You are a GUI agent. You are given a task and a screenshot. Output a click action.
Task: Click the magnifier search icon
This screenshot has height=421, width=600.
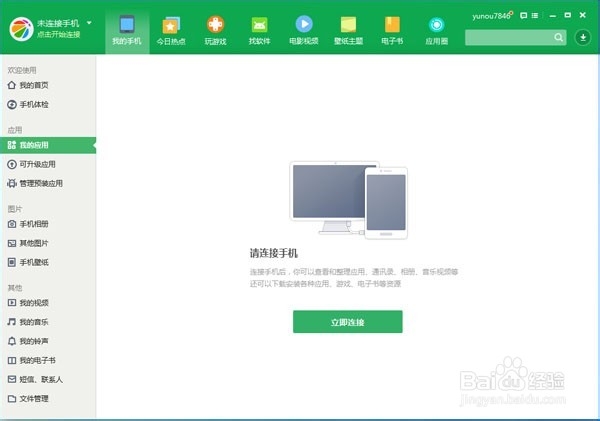[x=559, y=38]
